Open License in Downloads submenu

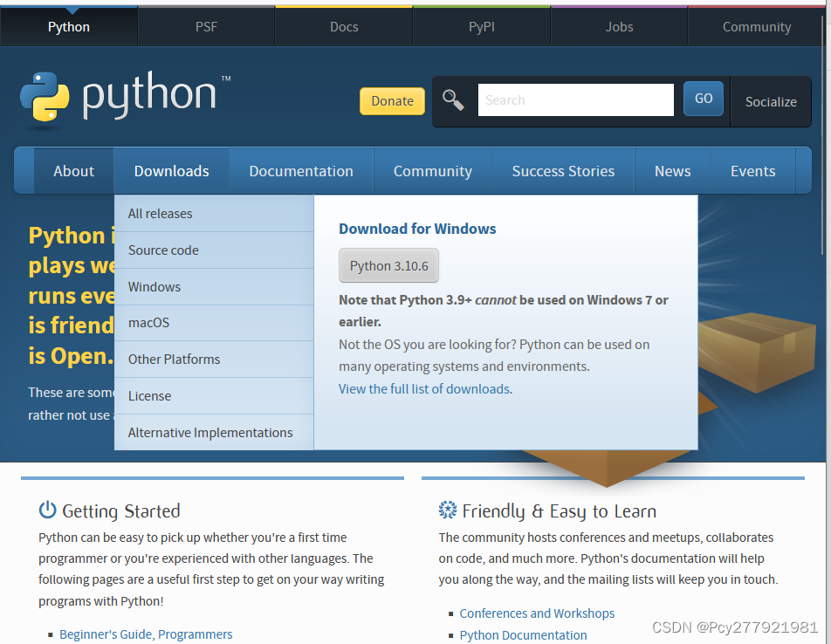click(x=214, y=395)
